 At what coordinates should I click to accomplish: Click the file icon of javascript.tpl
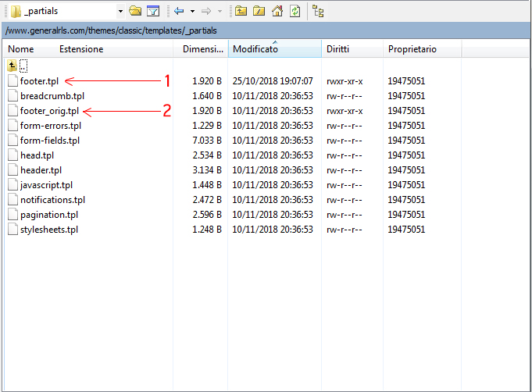pyautogui.click(x=13, y=185)
